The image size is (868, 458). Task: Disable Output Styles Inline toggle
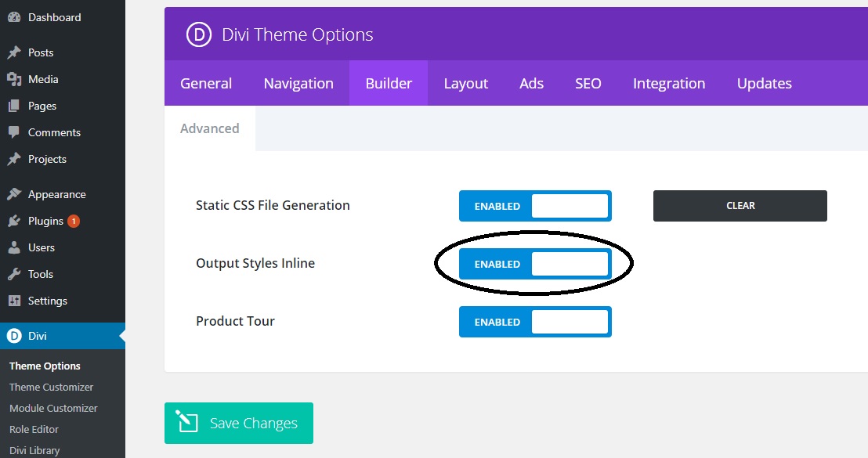coord(535,264)
